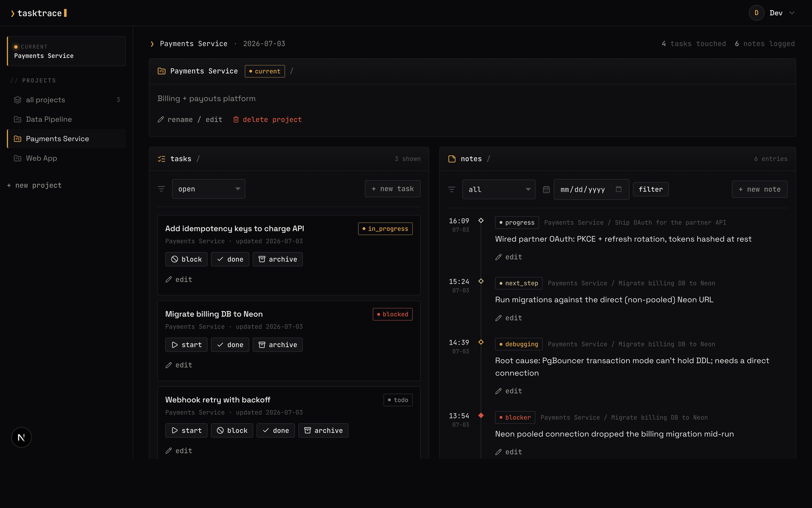This screenshot has width=812, height=508.
Task: Click the Payments Service folder icon in header
Action: 161,71
